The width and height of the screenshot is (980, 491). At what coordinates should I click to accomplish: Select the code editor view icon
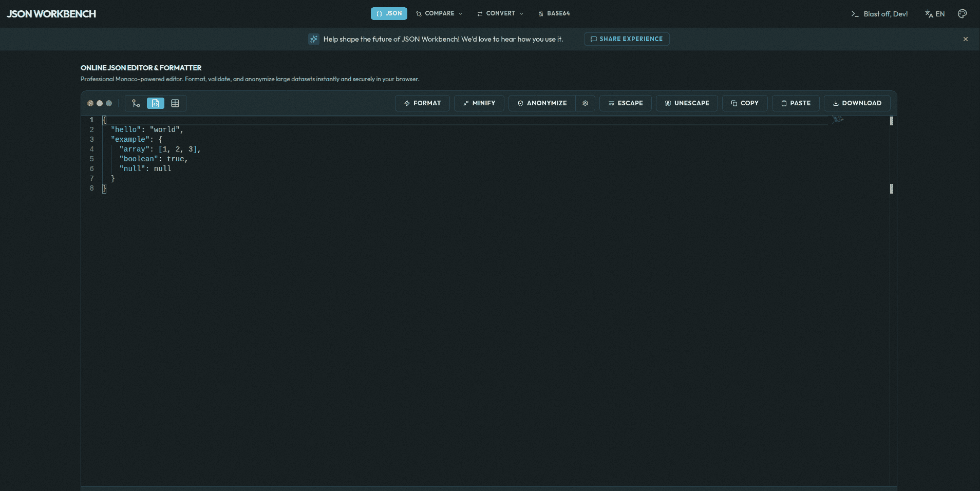(x=156, y=103)
